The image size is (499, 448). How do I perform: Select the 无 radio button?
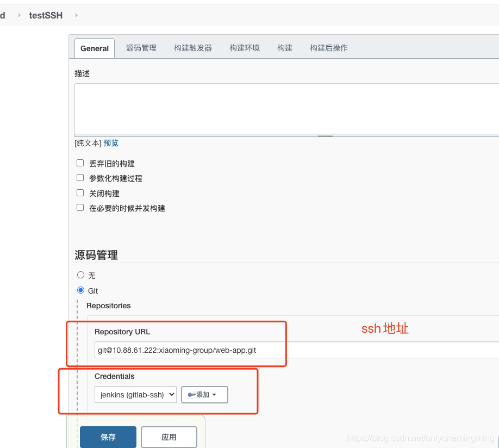[81, 275]
